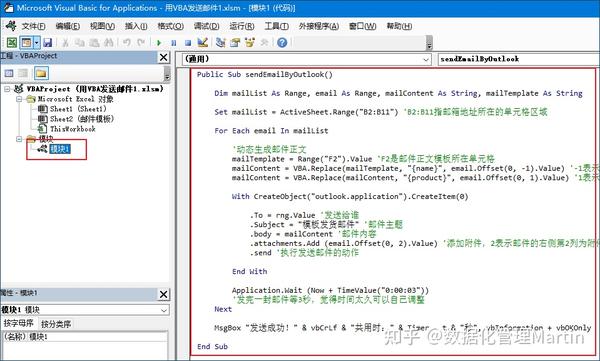The image size is (600, 361).
Task: Toggle Design Mode icon
Action: pyautogui.click(x=202, y=42)
